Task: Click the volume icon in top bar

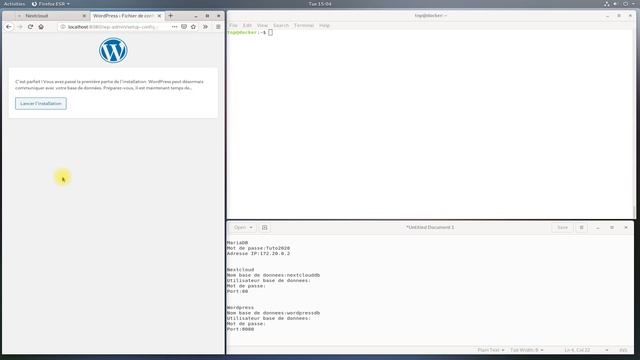Action: pyautogui.click(x=616, y=4)
